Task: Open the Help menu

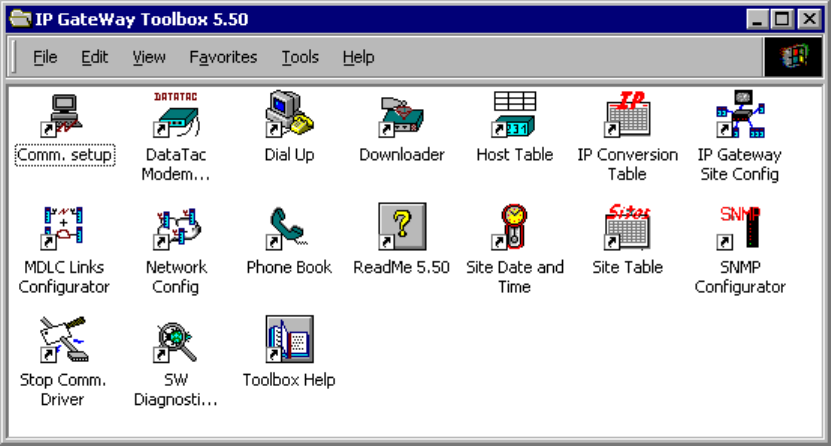Action: pos(358,57)
